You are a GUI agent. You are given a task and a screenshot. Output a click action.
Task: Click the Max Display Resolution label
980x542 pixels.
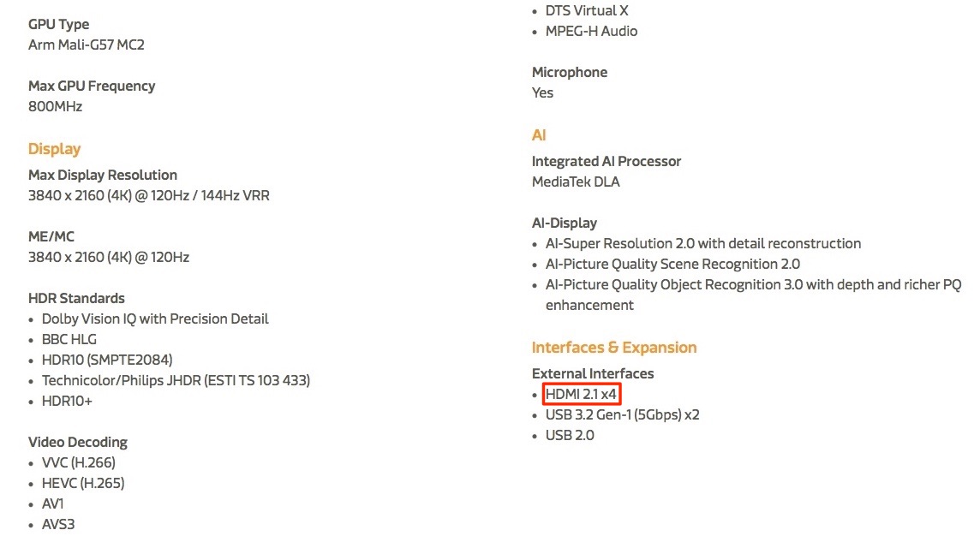click(103, 175)
